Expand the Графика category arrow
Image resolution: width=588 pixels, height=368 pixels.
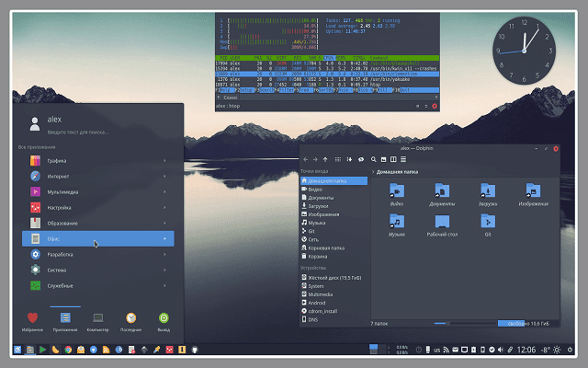[x=164, y=161]
